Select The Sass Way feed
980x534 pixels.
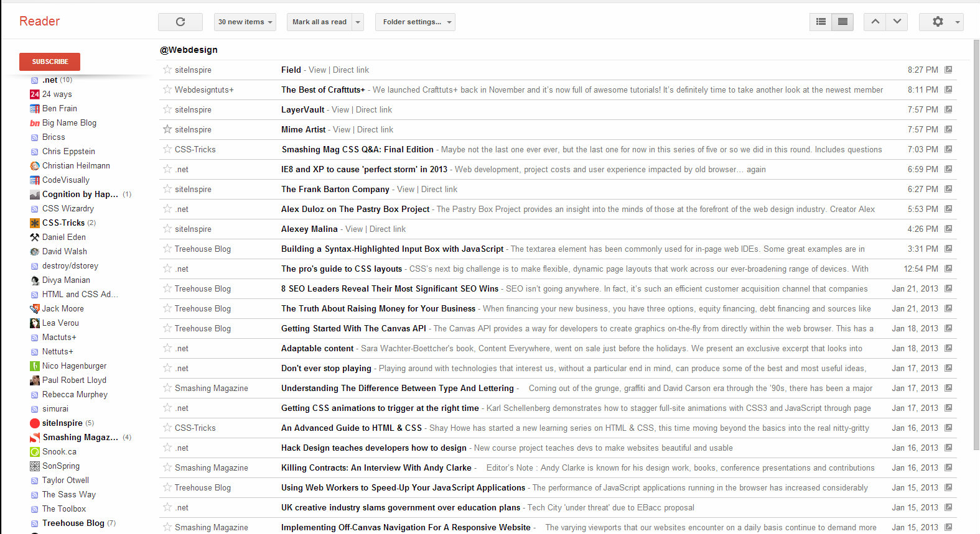pos(69,494)
